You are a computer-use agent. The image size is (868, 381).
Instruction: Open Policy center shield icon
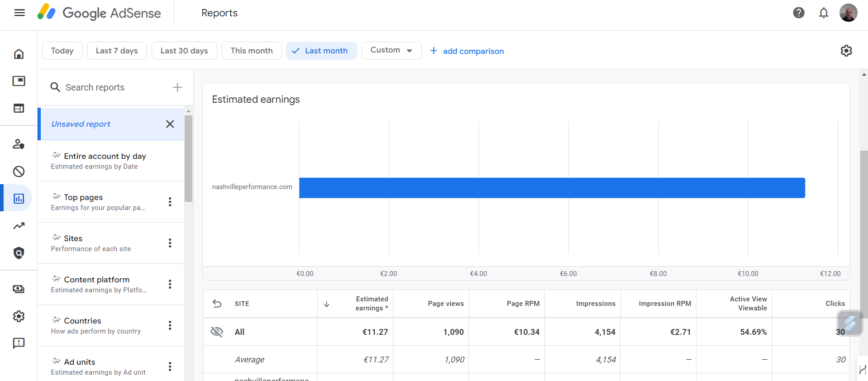[19, 253]
